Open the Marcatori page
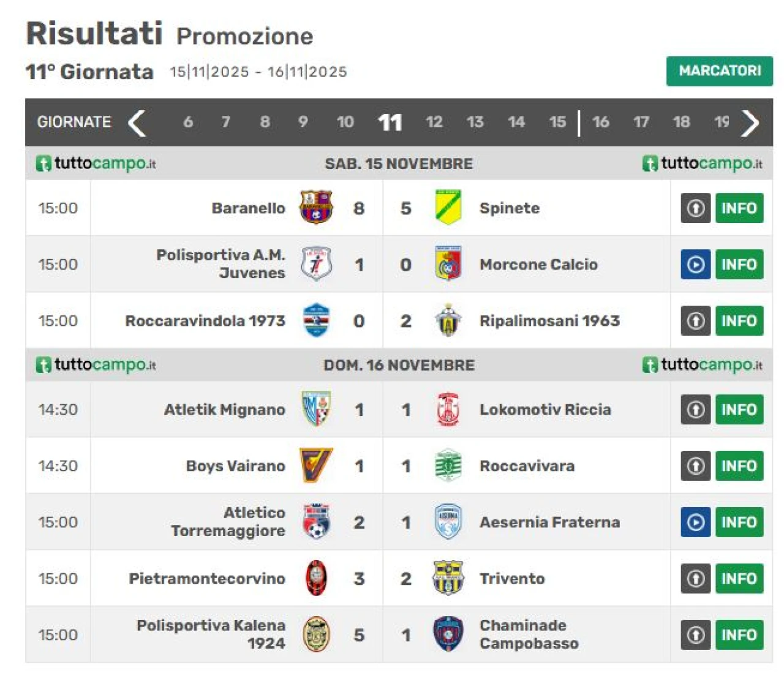The image size is (784, 675). pyautogui.click(x=719, y=71)
